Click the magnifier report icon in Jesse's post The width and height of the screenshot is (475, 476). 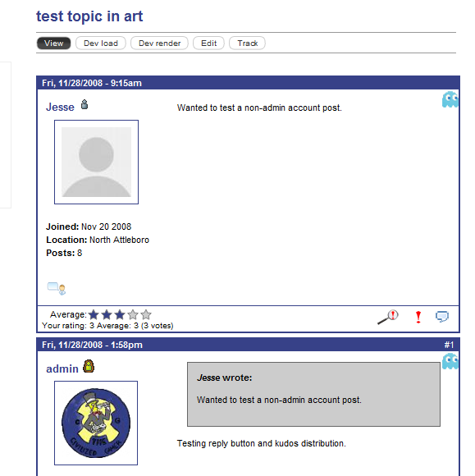pyautogui.click(x=387, y=317)
